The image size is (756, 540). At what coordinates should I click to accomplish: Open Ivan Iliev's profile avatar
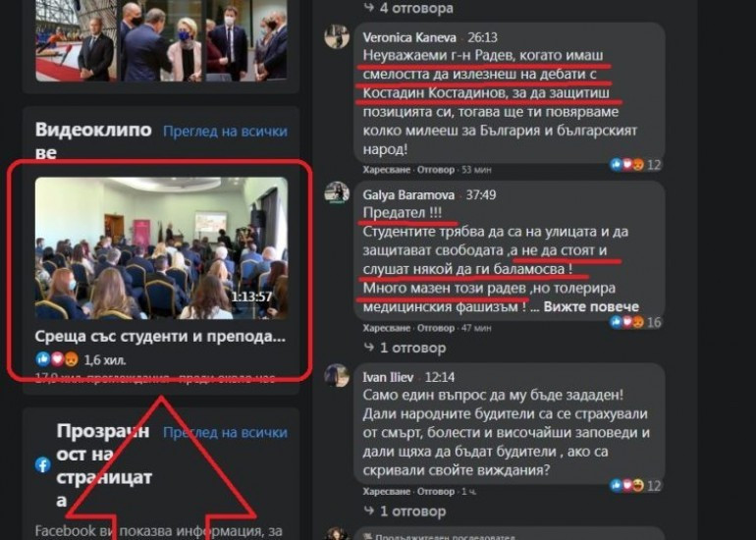pyautogui.click(x=337, y=376)
